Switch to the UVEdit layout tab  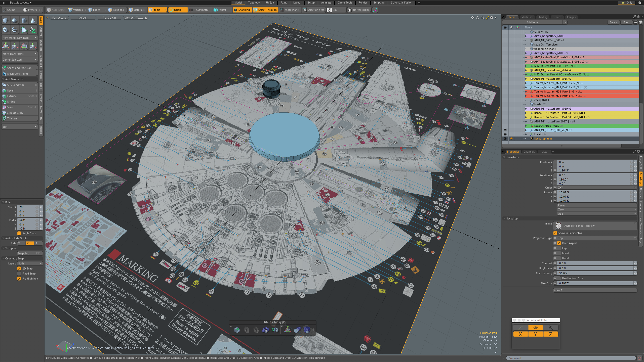(x=270, y=3)
